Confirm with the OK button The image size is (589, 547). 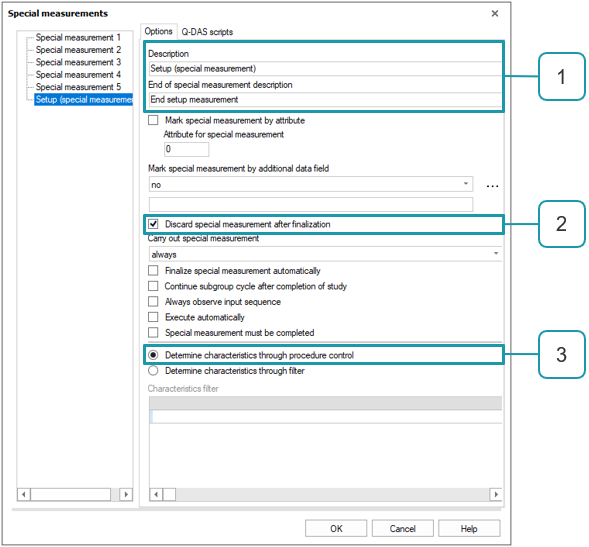click(x=336, y=529)
